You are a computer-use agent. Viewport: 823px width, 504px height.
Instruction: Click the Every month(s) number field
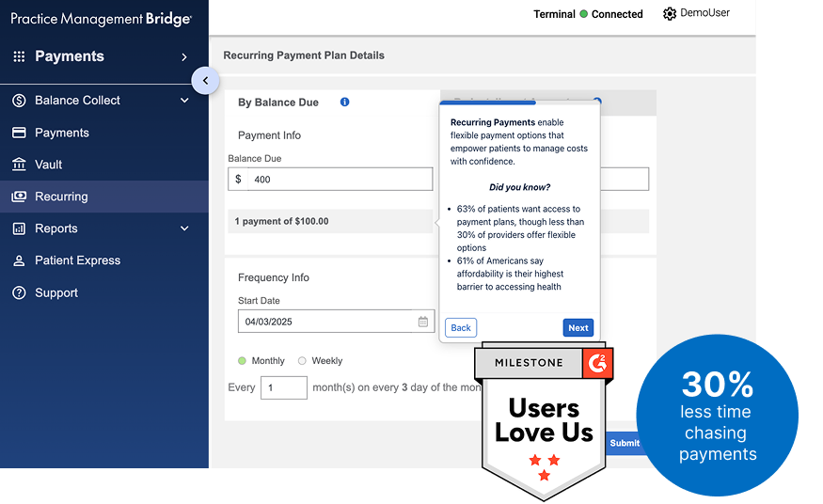[x=284, y=387]
